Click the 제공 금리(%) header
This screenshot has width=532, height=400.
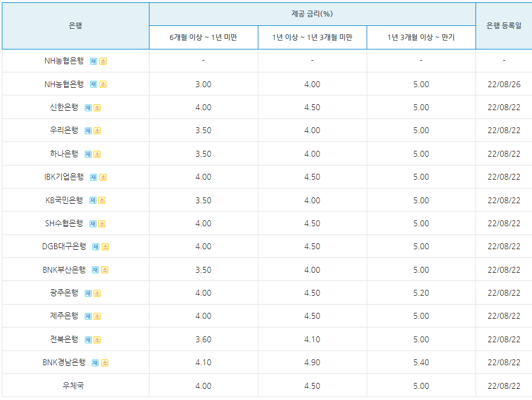click(312, 14)
